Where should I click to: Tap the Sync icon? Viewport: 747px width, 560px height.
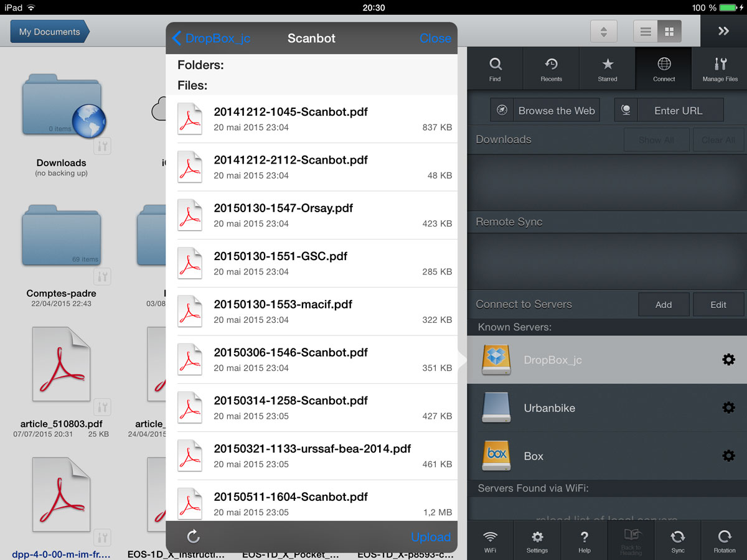tap(678, 540)
